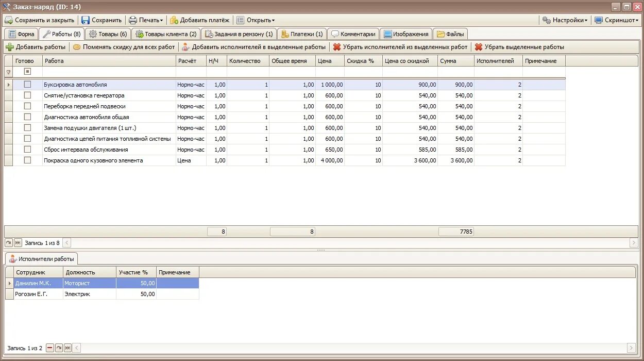Click the Электрик position cell
644x361 pixels.
point(90,294)
